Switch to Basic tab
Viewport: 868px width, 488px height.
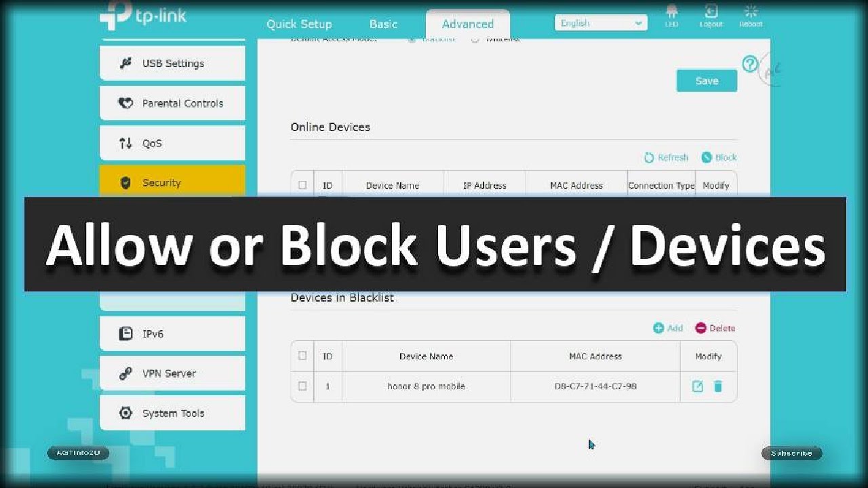tap(383, 24)
